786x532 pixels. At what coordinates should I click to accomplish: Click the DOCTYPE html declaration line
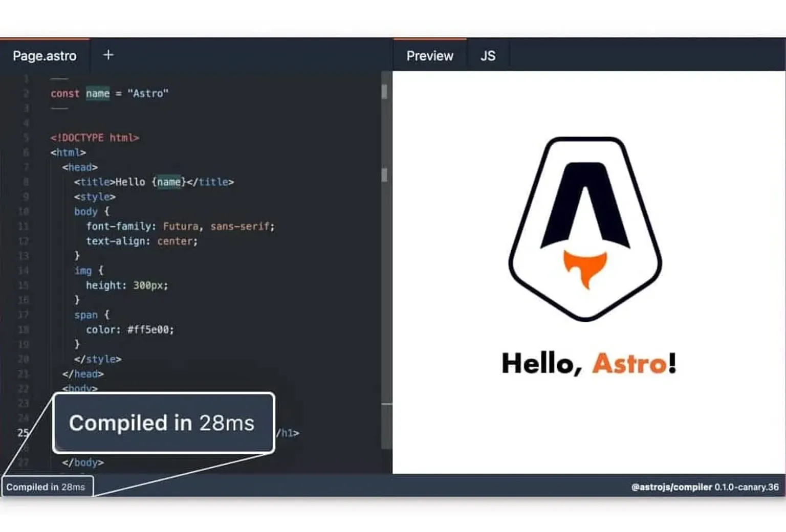pyautogui.click(x=95, y=138)
